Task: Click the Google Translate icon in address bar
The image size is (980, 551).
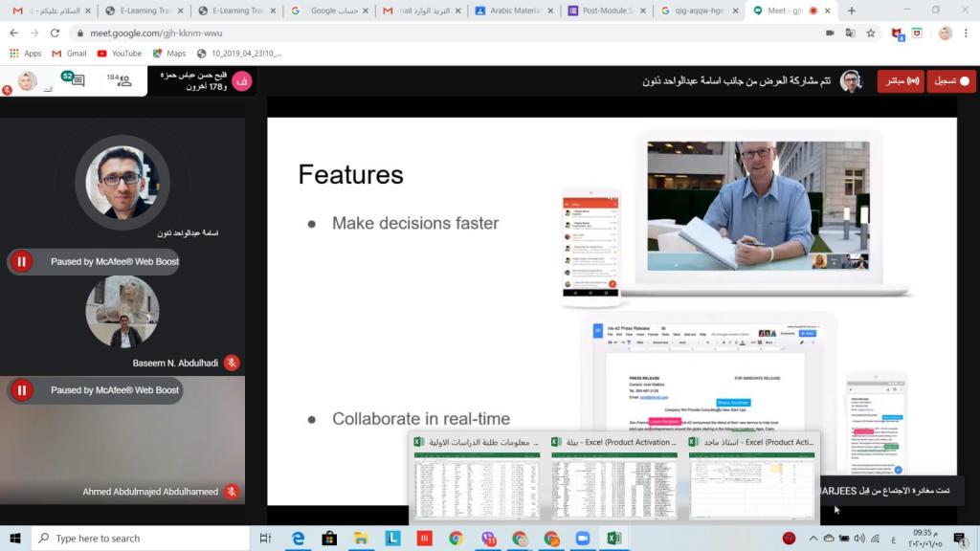Action: [x=850, y=33]
